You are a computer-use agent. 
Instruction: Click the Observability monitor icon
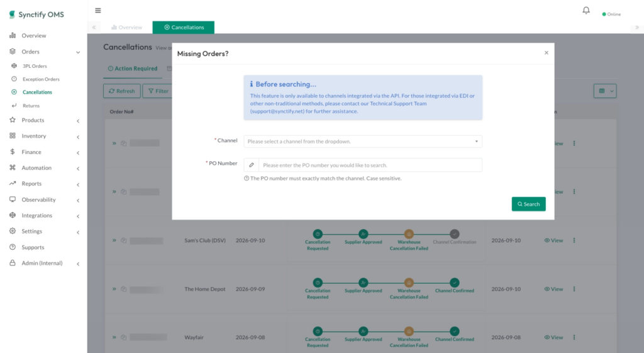(x=13, y=199)
